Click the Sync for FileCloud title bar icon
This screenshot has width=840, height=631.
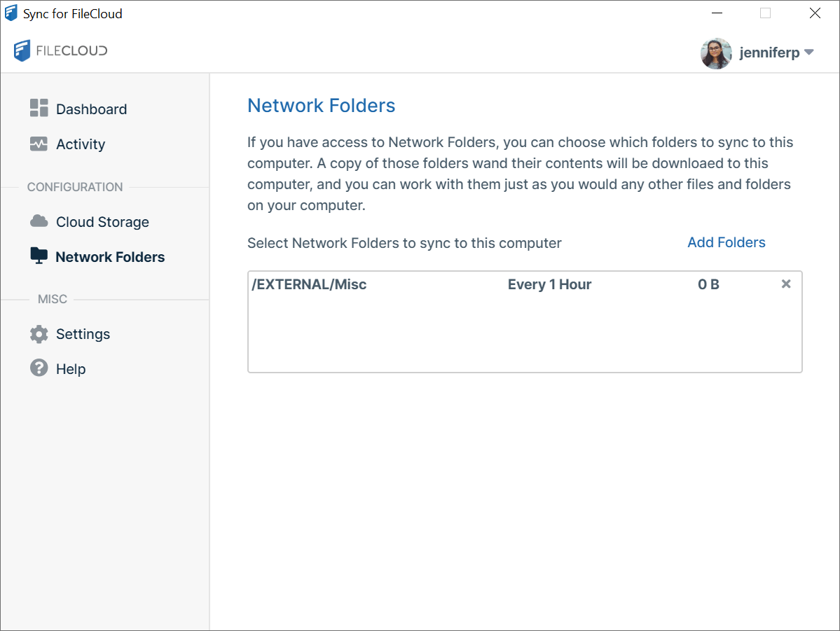[x=10, y=13]
